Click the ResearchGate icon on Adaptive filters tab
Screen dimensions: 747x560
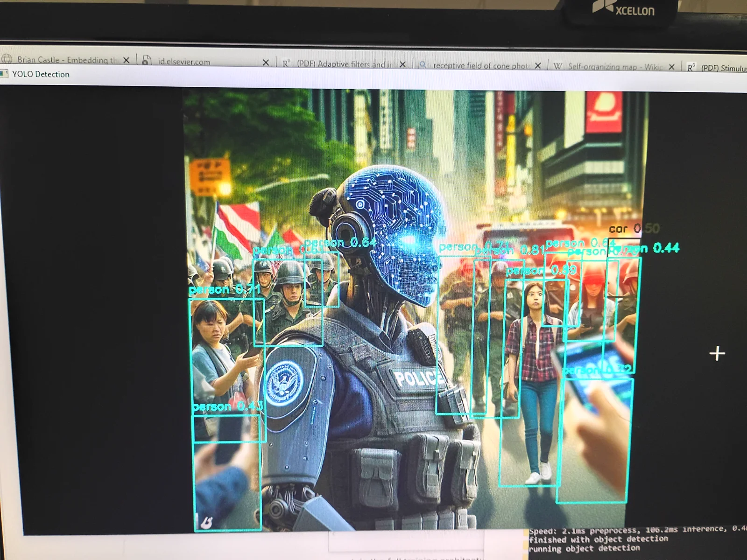point(286,63)
